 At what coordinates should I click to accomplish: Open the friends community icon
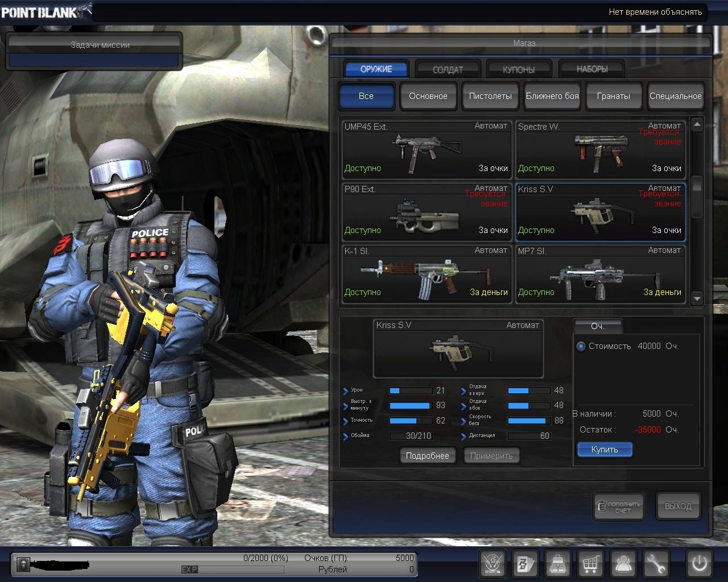coord(623,564)
